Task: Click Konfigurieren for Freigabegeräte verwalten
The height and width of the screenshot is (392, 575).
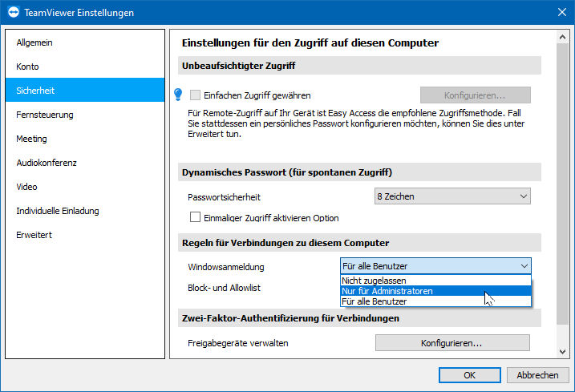Action: [x=452, y=343]
